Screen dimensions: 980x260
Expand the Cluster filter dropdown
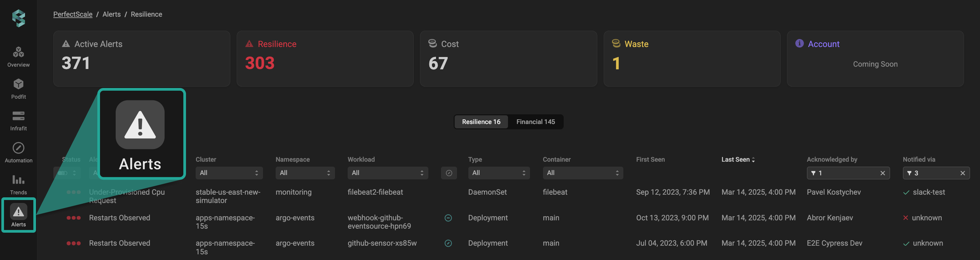coord(227,173)
